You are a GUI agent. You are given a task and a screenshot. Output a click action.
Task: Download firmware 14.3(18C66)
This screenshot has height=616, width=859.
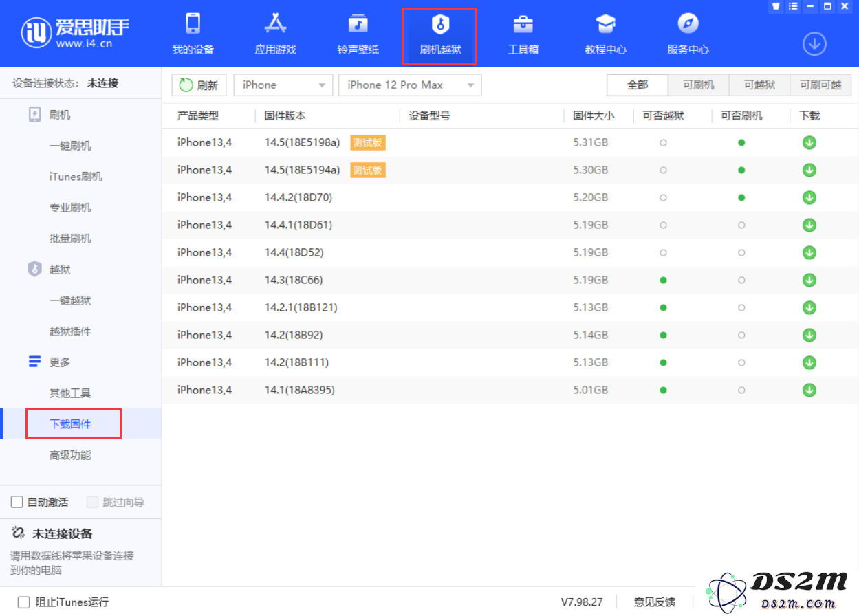(809, 280)
